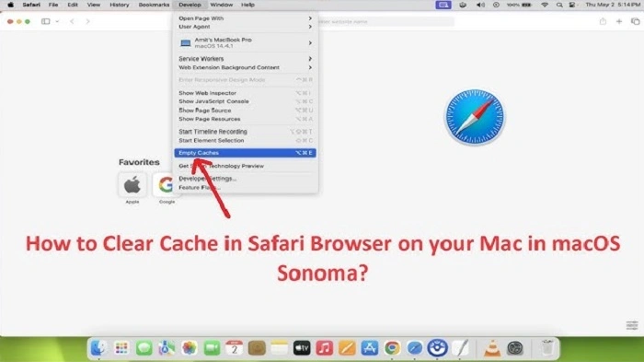Open the Edit menu
Image resolution: width=644 pixels, height=362 pixels.
tap(73, 5)
